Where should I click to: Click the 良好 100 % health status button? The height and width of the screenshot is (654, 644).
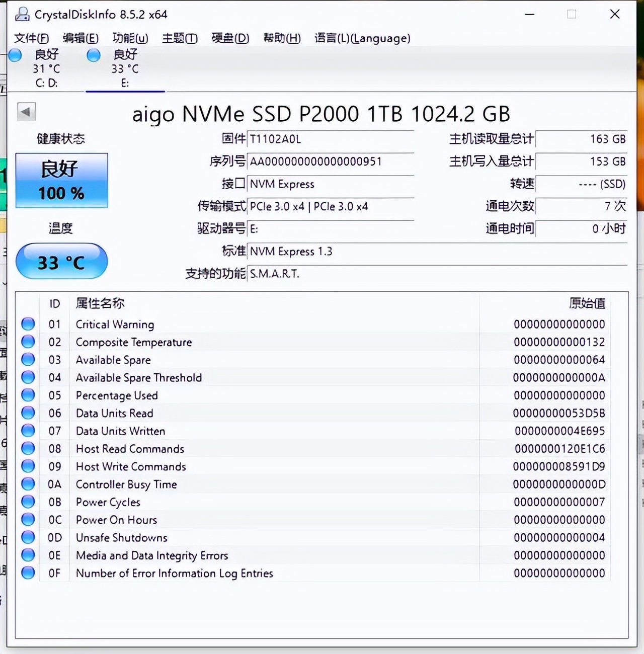point(61,181)
